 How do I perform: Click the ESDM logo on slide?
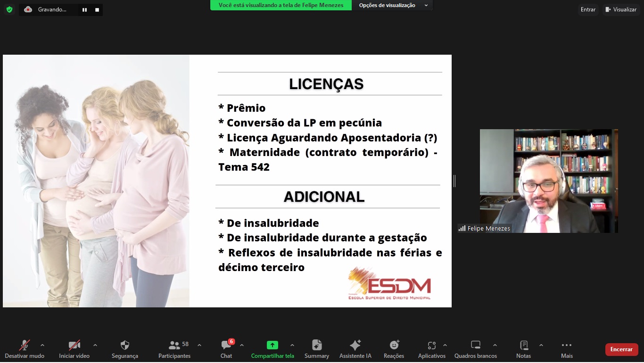coord(389,284)
